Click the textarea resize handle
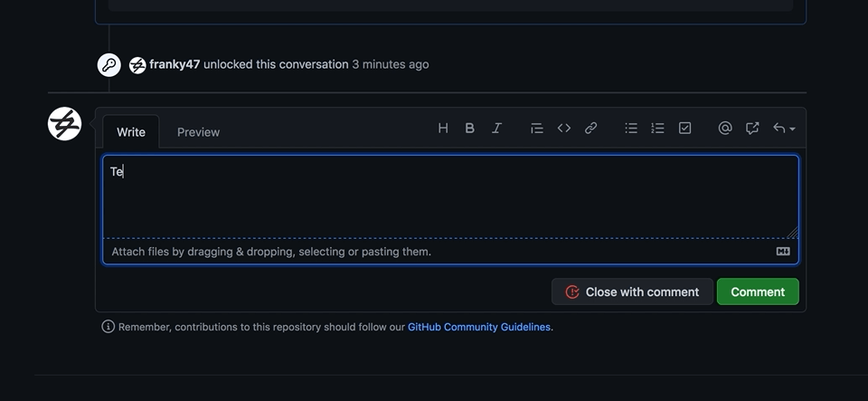The height and width of the screenshot is (401, 868). 792,233
